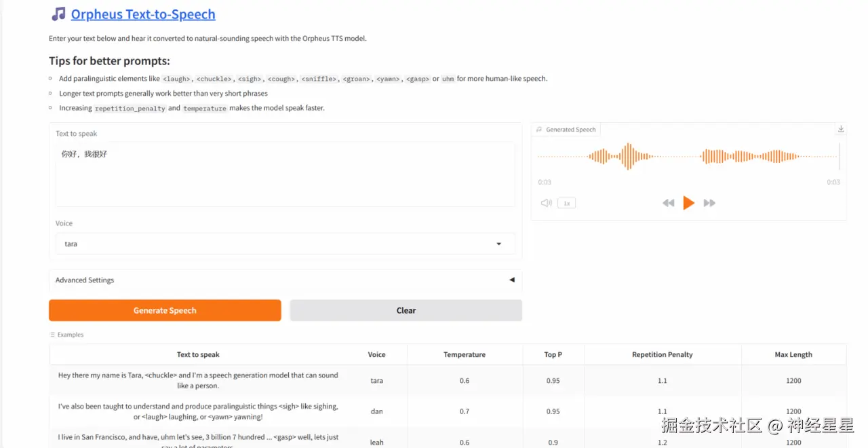Screen dimensions: 868x448
Task: Select the example "I've also been taught to understand"
Action: (x=448, y=411)
